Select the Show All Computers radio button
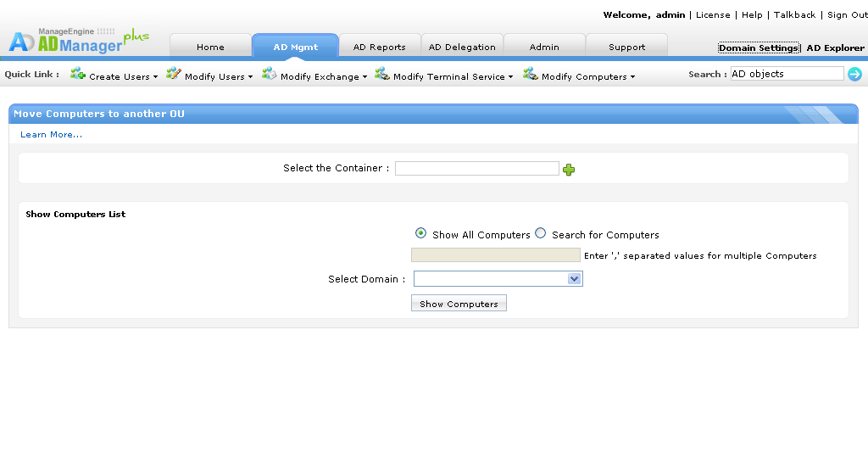Screen dimensions: 868x464 coord(420,233)
